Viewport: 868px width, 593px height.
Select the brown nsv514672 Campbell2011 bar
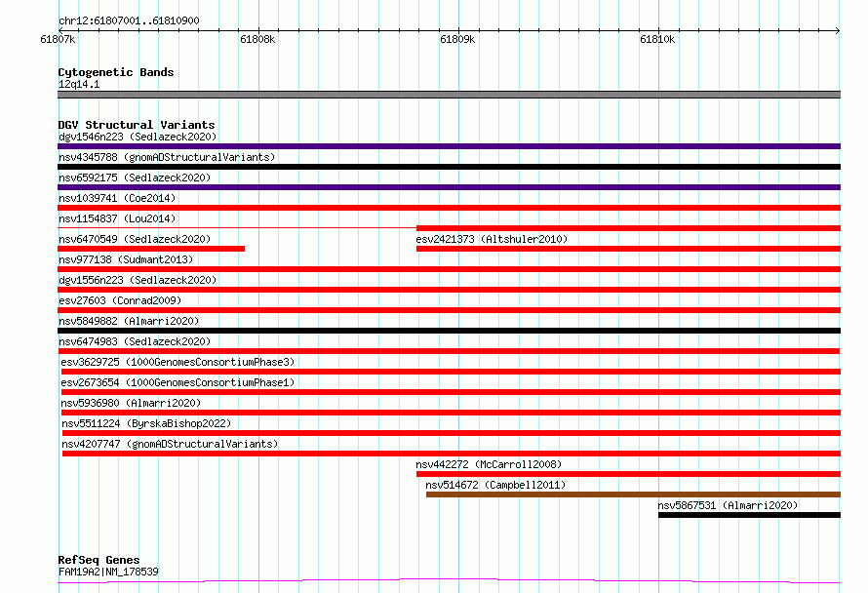[633, 494]
